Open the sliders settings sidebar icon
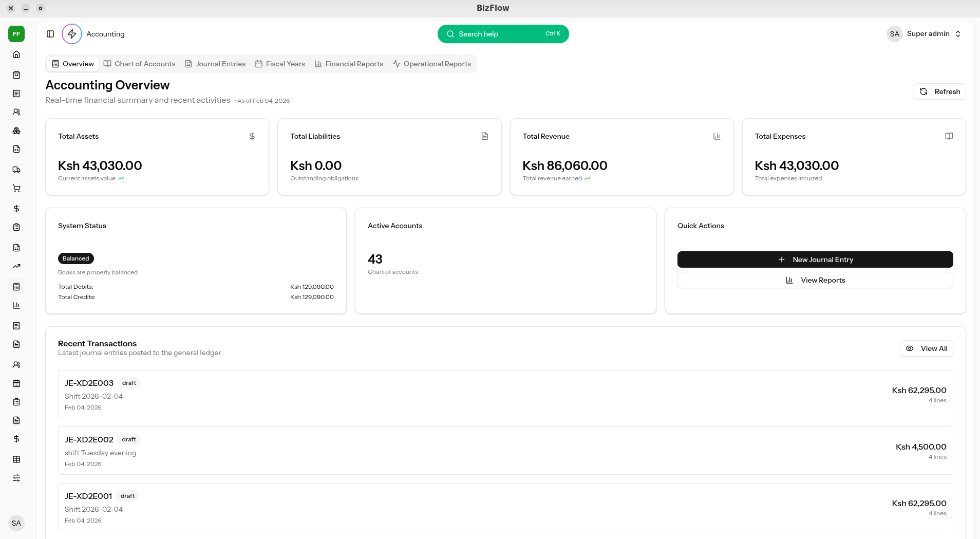Image resolution: width=980 pixels, height=539 pixels. tap(16, 478)
